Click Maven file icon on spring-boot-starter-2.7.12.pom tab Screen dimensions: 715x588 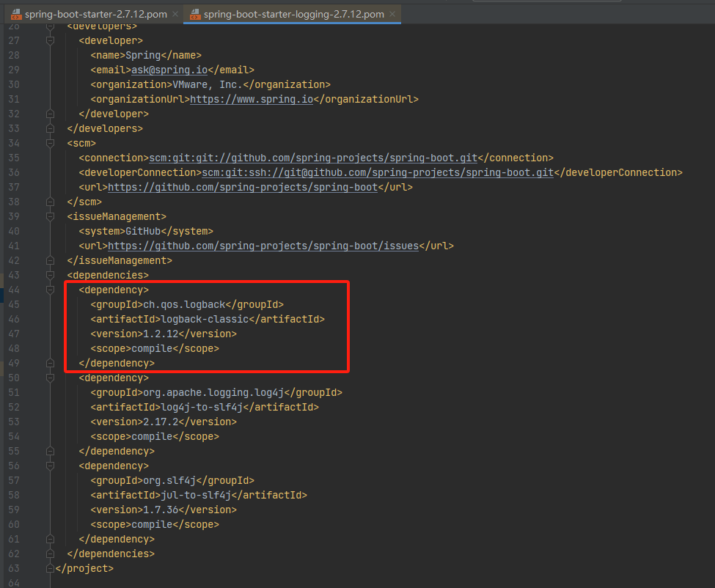[x=16, y=15]
